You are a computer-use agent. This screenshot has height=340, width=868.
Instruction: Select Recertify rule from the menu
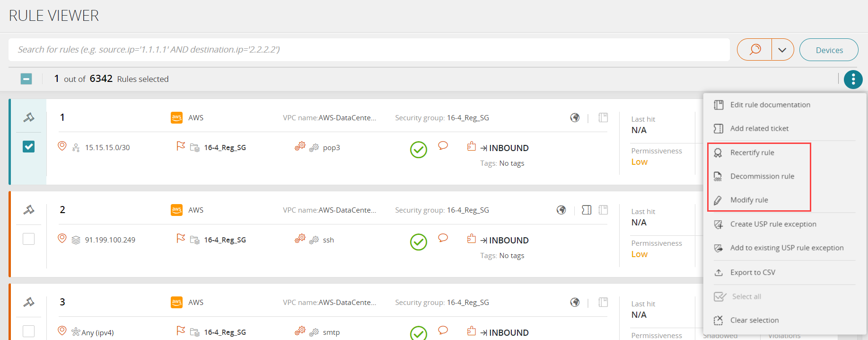752,152
